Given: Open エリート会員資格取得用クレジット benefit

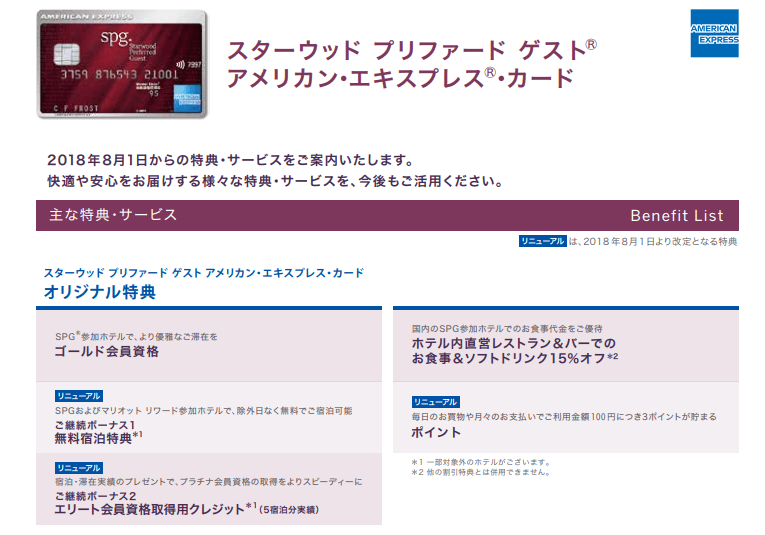Looking at the screenshot, I should pyautogui.click(x=150, y=509).
